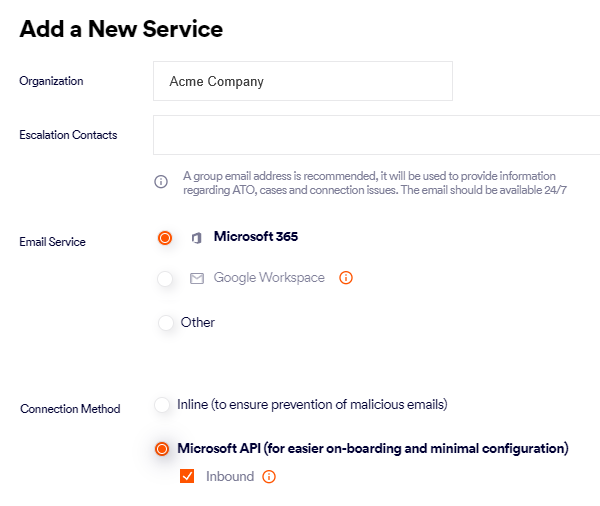Click the Organization field with Acme Company
The height and width of the screenshot is (506, 600).
point(302,81)
